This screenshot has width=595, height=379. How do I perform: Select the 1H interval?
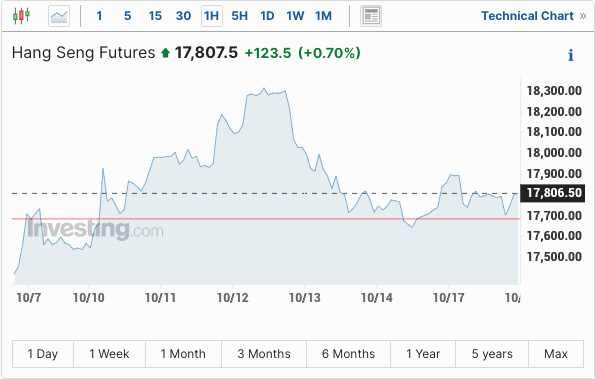[211, 16]
